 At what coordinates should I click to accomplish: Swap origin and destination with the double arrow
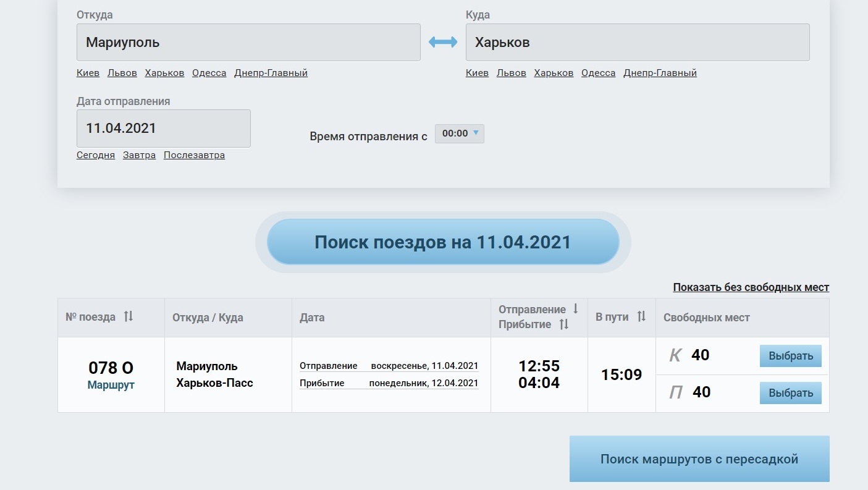pos(443,42)
